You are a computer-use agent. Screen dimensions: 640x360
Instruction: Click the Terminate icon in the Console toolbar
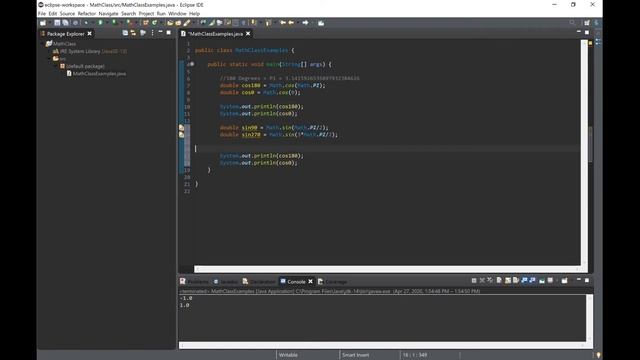pyautogui.click(x=474, y=280)
